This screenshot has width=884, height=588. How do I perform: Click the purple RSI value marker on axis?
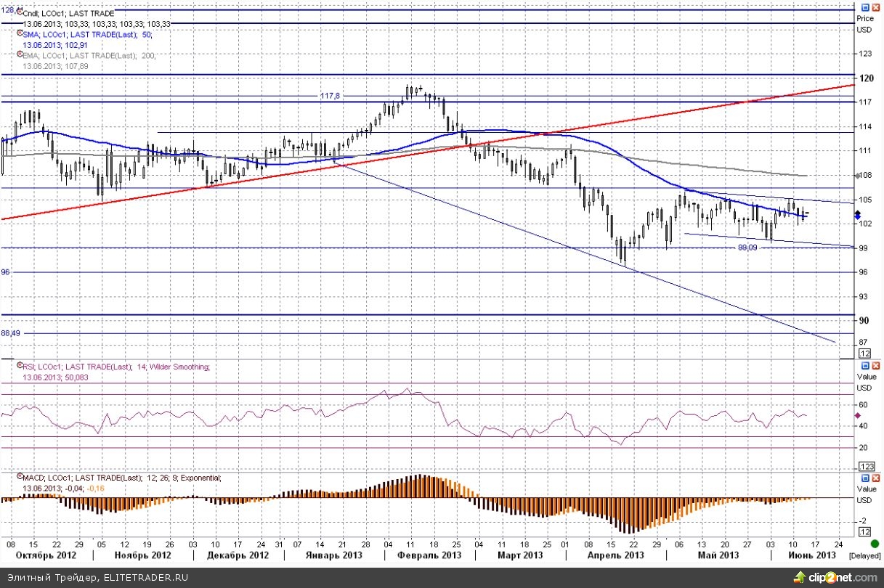[857, 415]
